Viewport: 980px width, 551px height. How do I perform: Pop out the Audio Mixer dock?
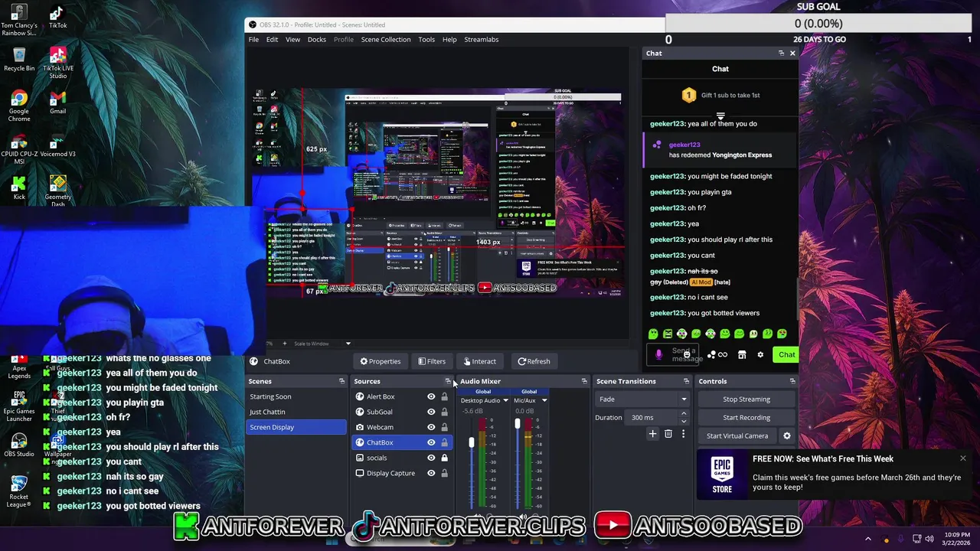[x=584, y=381]
